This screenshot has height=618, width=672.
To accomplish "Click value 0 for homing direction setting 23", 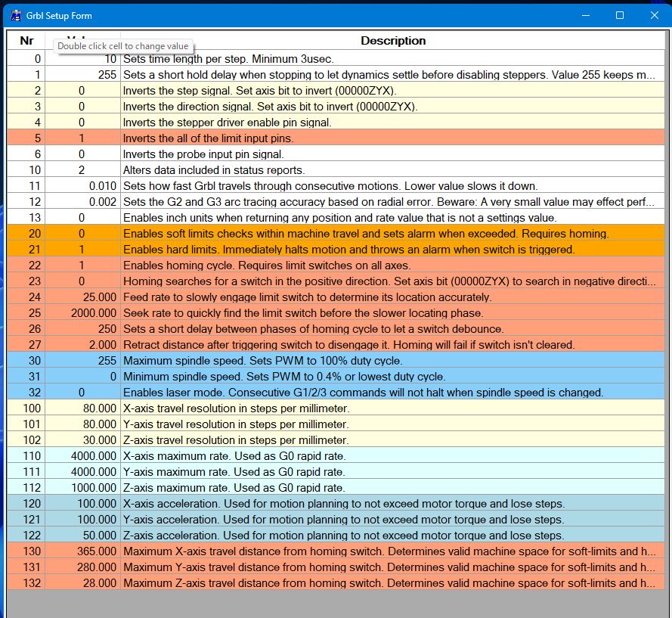I will click(x=82, y=281).
